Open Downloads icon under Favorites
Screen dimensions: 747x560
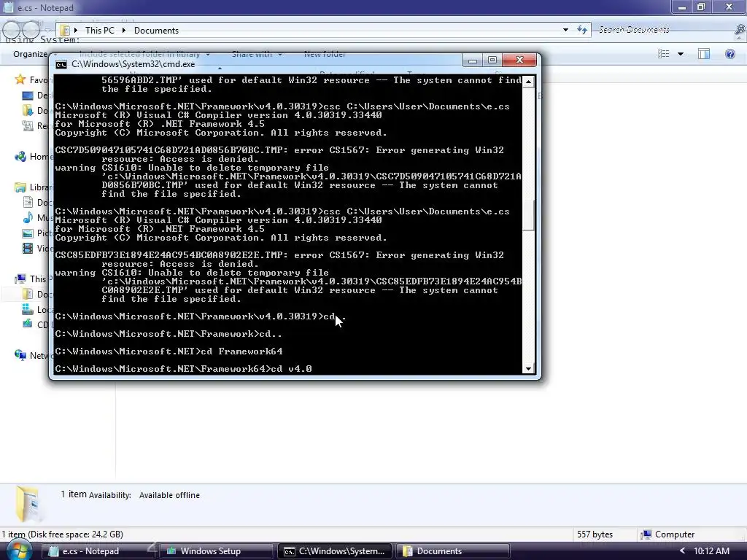28,111
